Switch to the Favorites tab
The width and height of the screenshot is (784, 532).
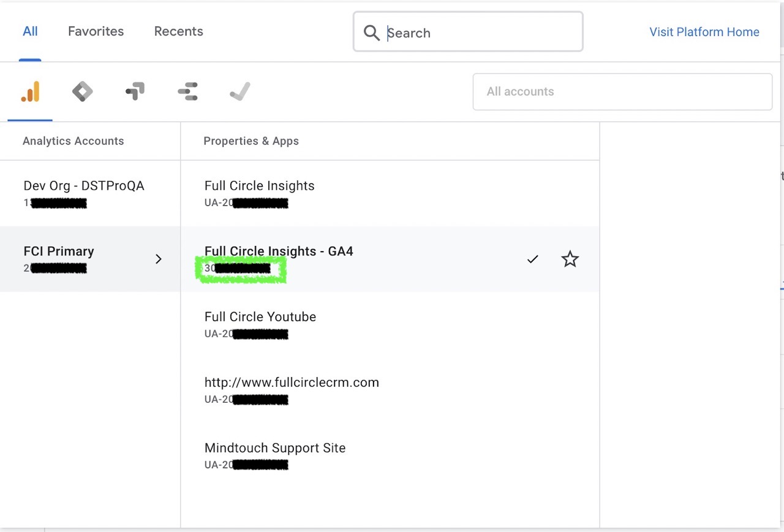96,31
